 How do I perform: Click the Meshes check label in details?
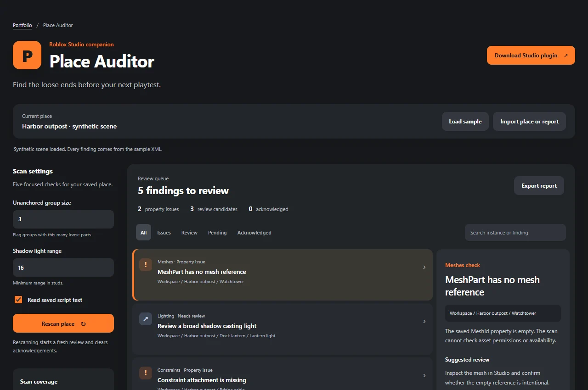[x=463, y=265]
